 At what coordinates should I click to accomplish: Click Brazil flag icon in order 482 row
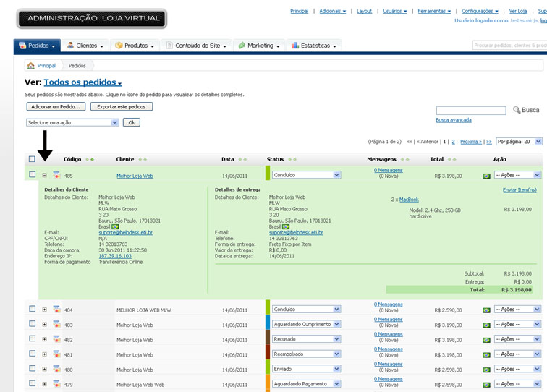[486, 341]
